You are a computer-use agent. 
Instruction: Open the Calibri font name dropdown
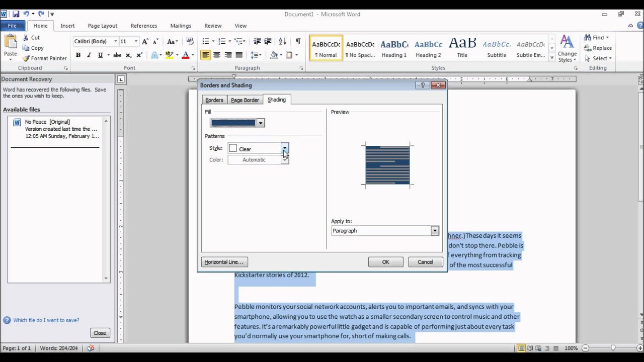115,41
